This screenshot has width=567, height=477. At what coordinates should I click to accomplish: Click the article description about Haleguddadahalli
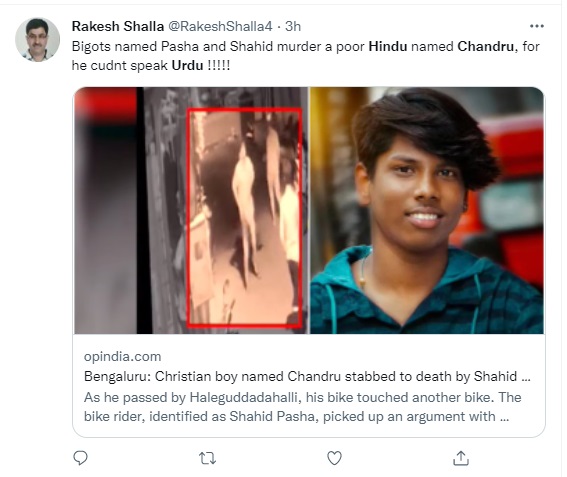[x=302, y=407]
